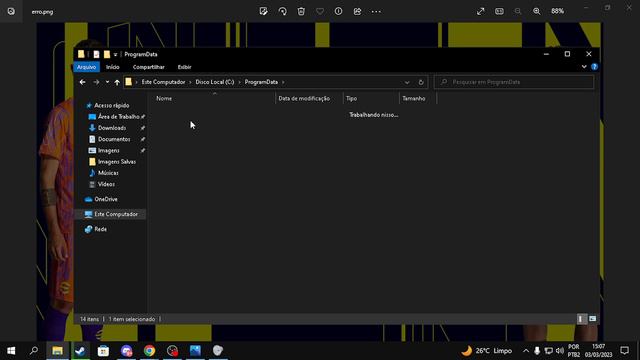Open Imagens in the sidebar
Image resolution: width=640 pixels, height=360 pixels.
[109, 151]
